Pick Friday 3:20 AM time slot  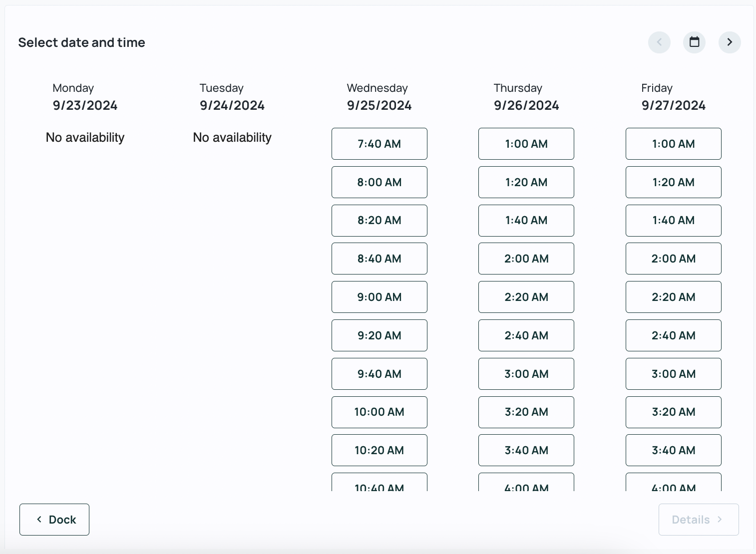coord(674,412)
